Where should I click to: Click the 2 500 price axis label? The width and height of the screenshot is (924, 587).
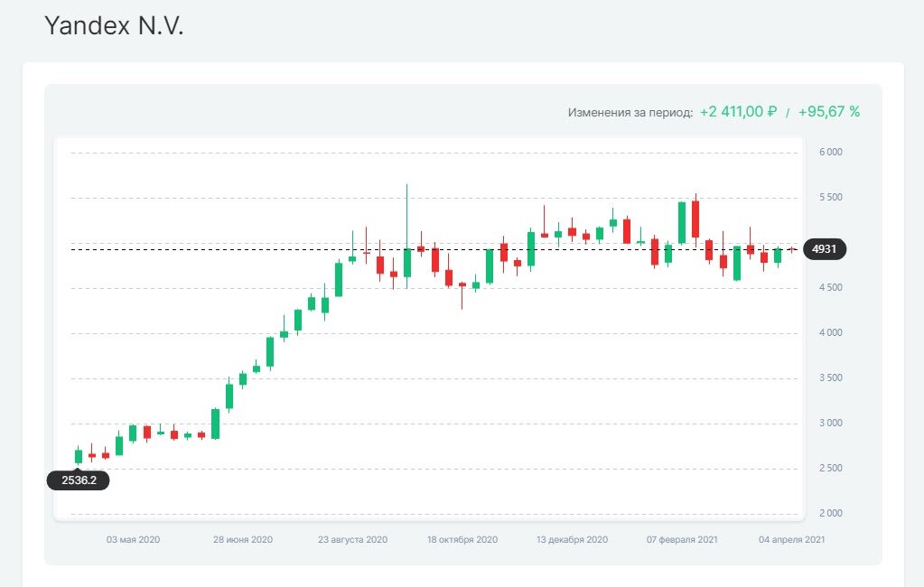(x=830, y=468)
